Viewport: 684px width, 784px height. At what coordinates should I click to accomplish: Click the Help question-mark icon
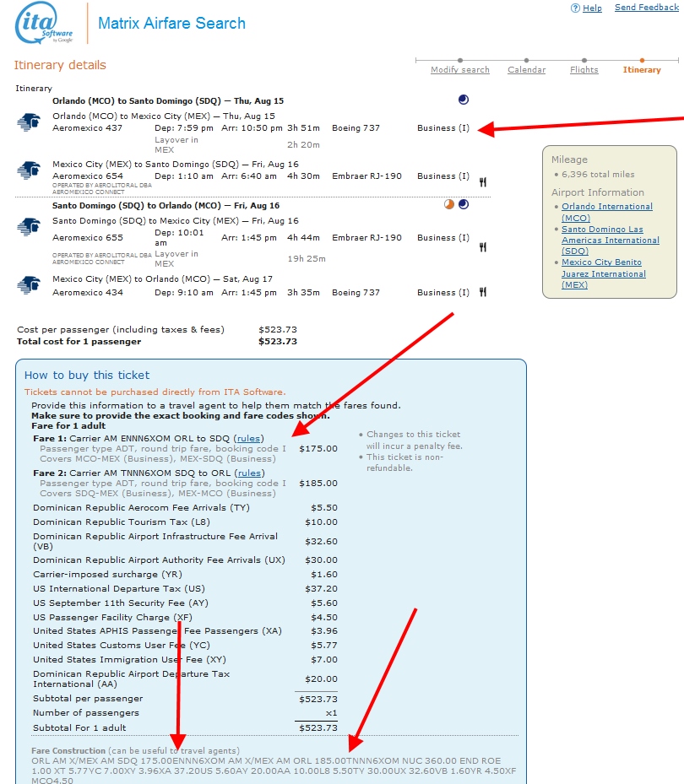577,8
